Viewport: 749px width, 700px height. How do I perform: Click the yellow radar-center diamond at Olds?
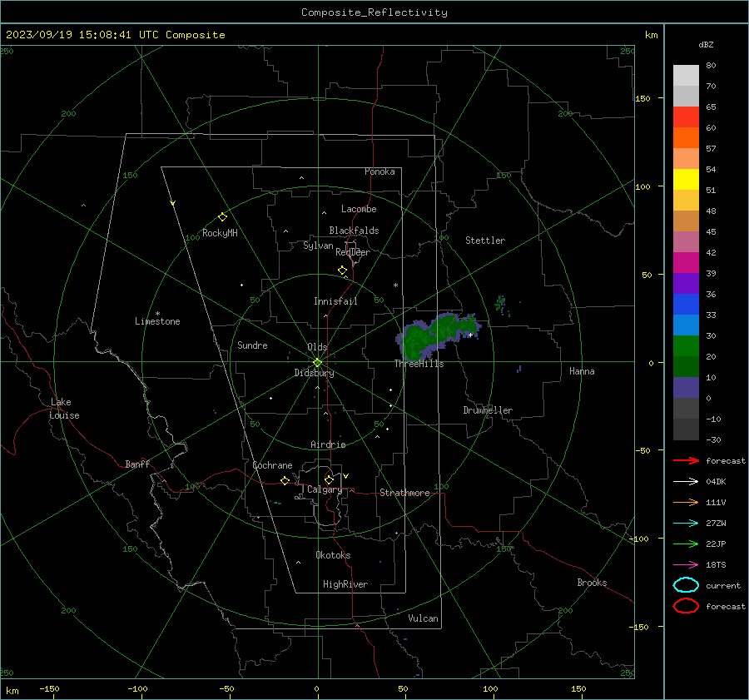coord(317,363)
